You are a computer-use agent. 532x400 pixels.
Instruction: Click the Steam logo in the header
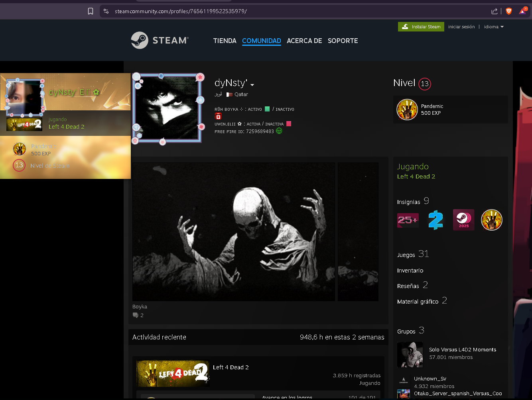point(160,40)
